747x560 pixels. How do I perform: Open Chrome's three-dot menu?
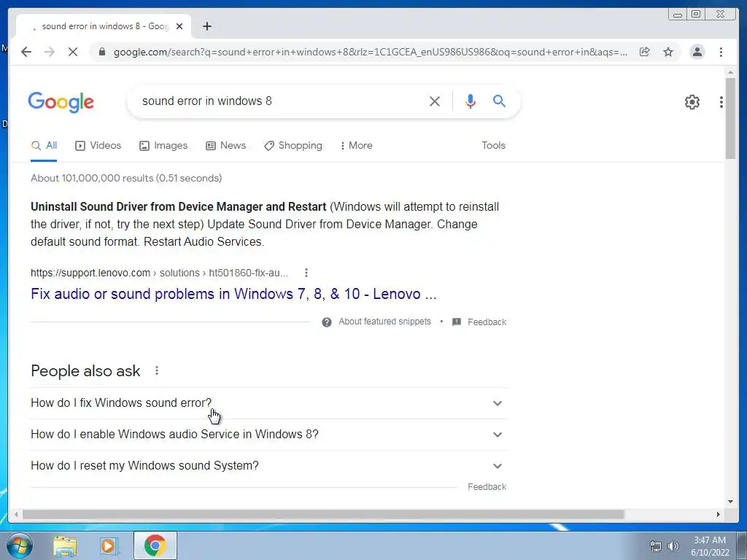coord(721,52)
